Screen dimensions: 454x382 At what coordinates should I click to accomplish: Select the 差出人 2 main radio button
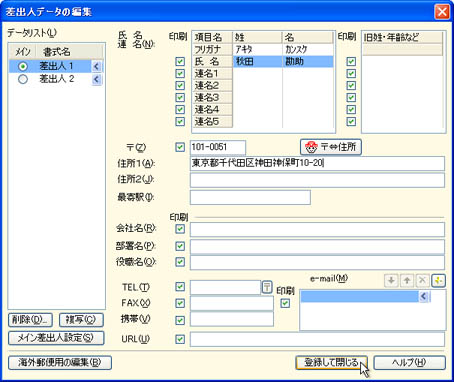[23, 79]
